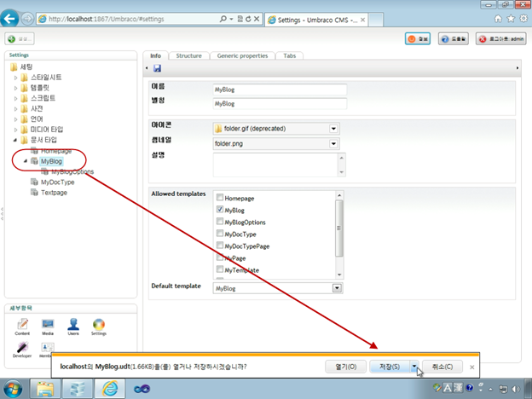
Task: Toggle MyBlogOptions allowed template checkbox
Action: click(220, 221)
